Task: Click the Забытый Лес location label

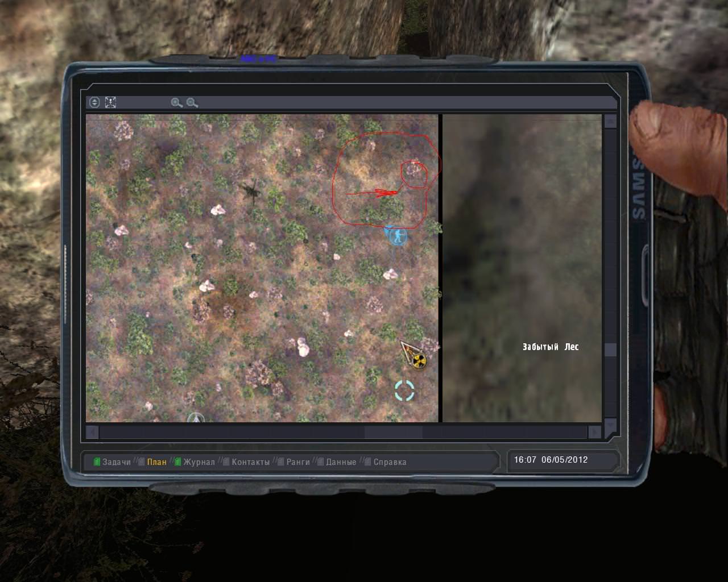Action: 551,347
